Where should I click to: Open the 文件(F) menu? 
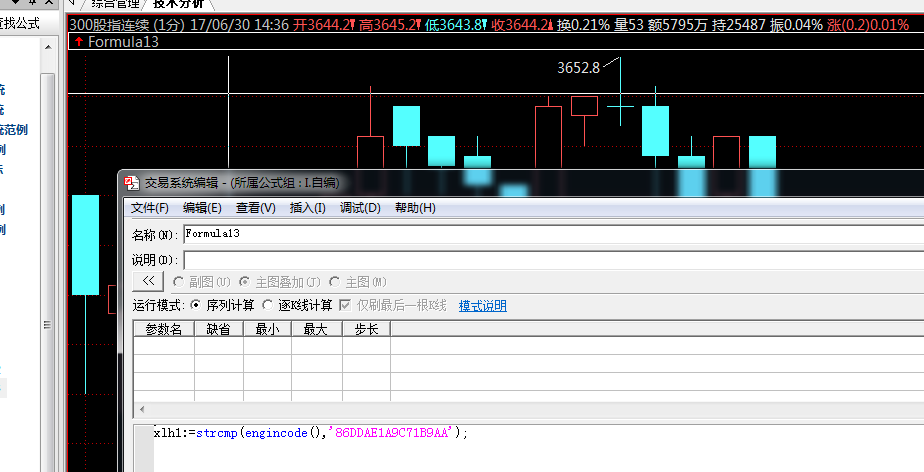tap(150, 208)
